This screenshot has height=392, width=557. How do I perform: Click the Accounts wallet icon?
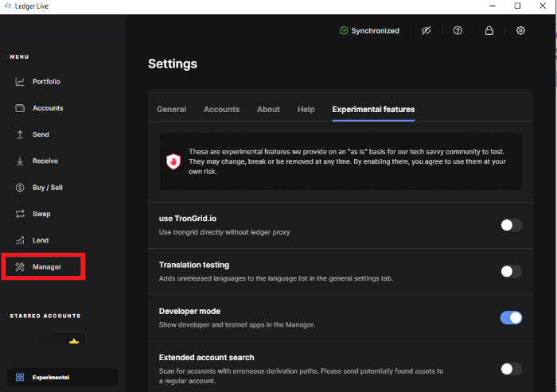(20, 108)
